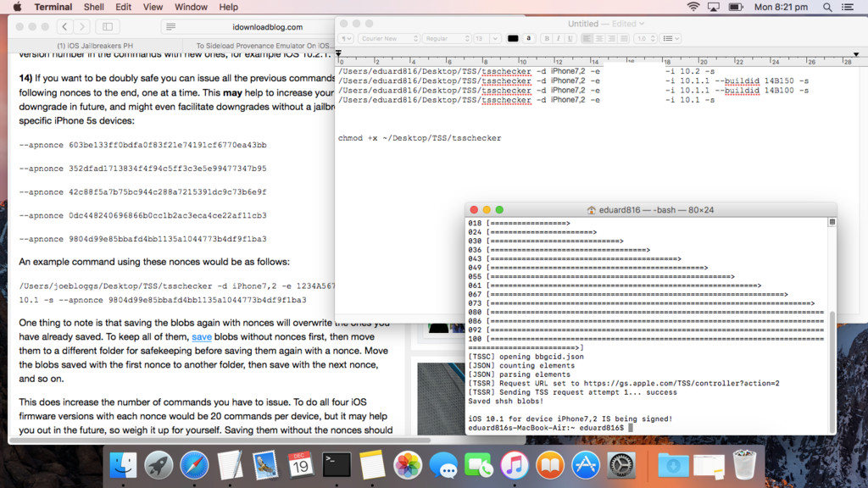Click first --apnonce 603be133 line

[x=142, y=145]
